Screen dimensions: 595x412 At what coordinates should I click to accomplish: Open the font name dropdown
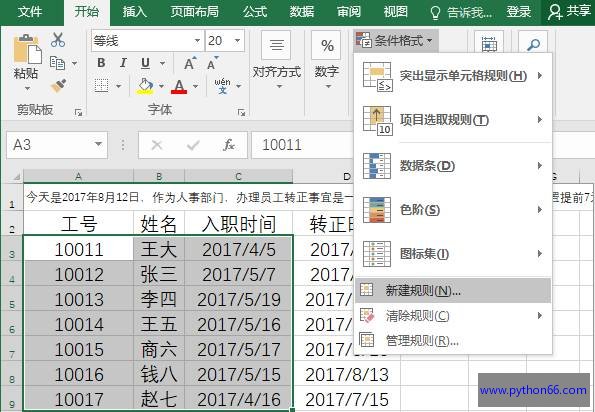click(x=197, y=41)
